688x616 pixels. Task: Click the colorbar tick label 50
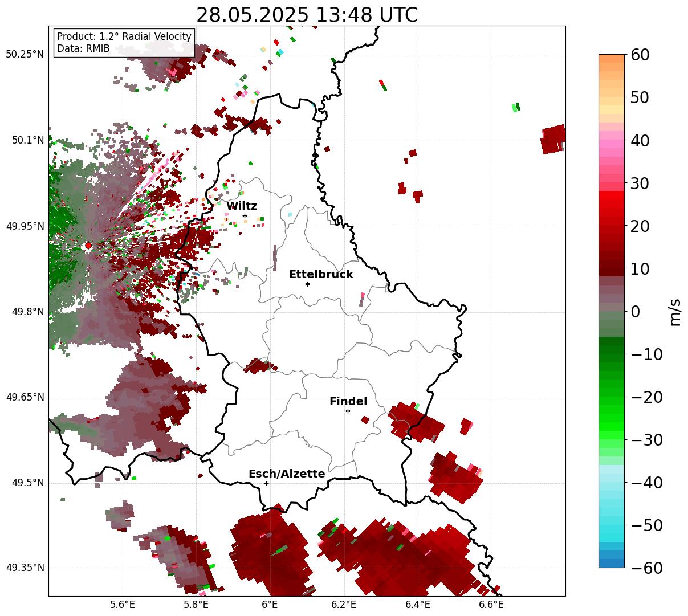[x=640, y=97]
